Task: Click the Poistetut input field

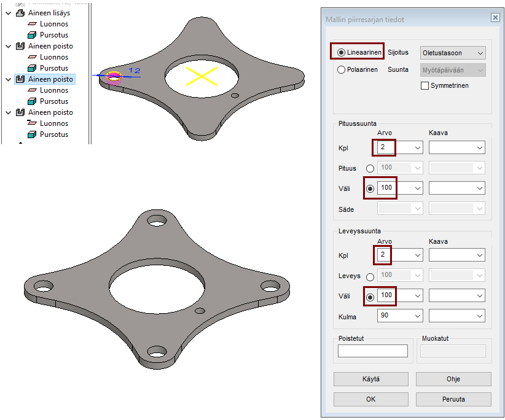Action: click(372, 351)
